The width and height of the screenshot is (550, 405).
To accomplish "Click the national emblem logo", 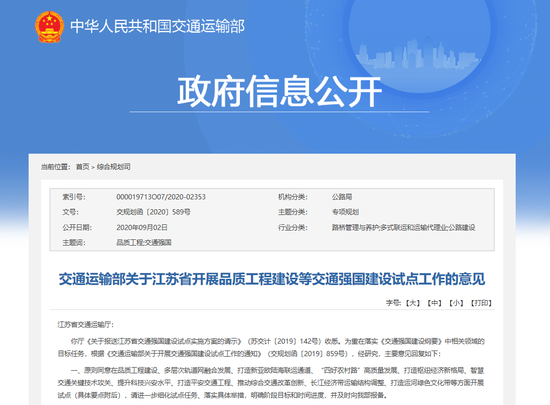I will (49, 27).
